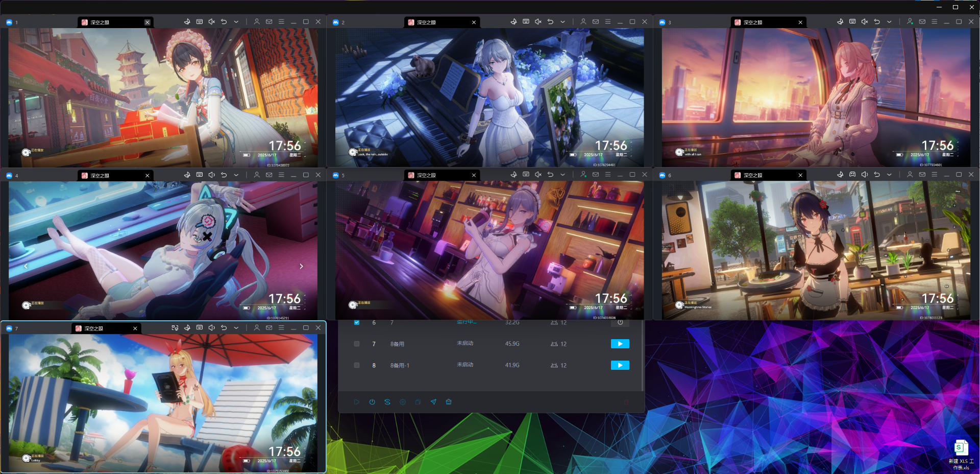Open the hamburger menu in window 6
980x474 pixels.
point(935,175)
